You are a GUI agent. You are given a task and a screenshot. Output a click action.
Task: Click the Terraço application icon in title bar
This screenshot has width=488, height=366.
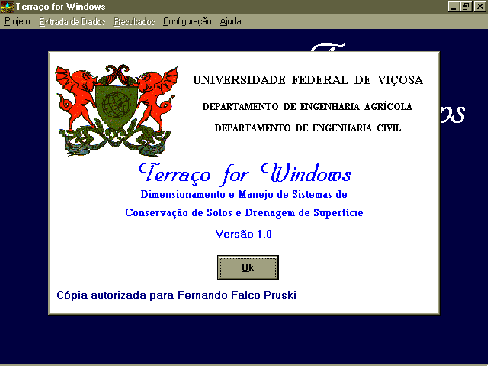click(x=7, y=7)
